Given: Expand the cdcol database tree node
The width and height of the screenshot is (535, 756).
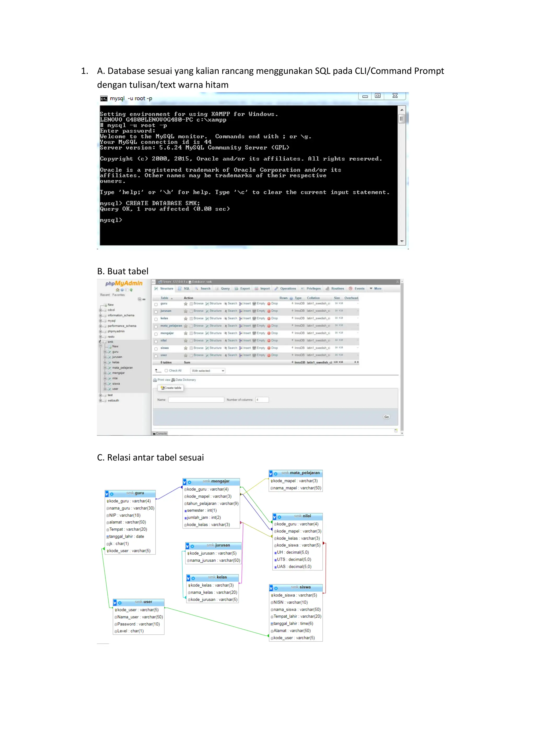Looking at the screenshot, I should pyautogui.click(x=101, y=310).
